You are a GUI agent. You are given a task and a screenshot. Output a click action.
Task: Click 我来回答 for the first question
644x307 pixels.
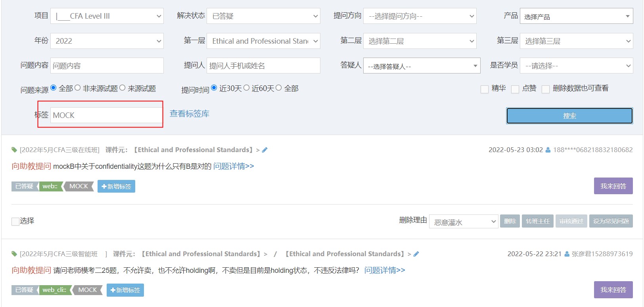point(613,186)
